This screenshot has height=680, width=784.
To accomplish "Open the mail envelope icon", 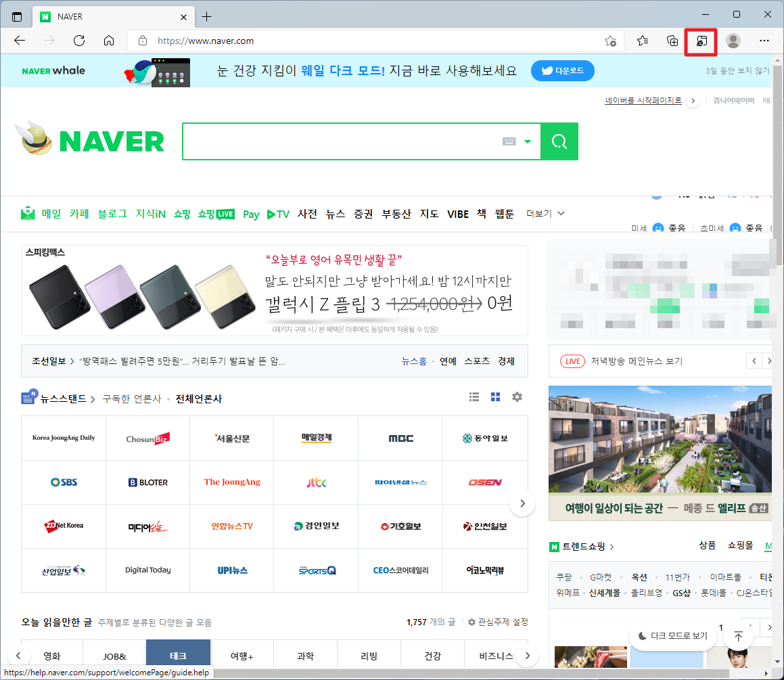I will tap(28, 214).
